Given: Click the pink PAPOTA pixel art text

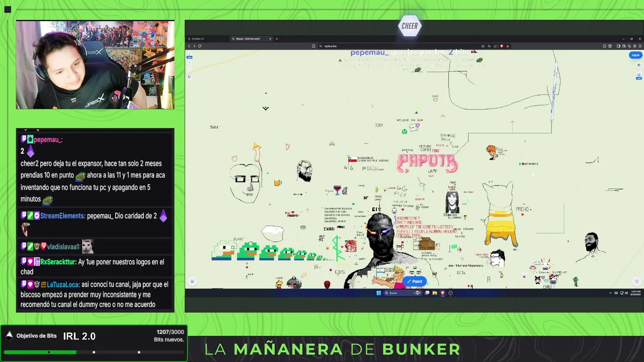Looking at the screenshot, I should pyautogui.click(x=427, y=163).
